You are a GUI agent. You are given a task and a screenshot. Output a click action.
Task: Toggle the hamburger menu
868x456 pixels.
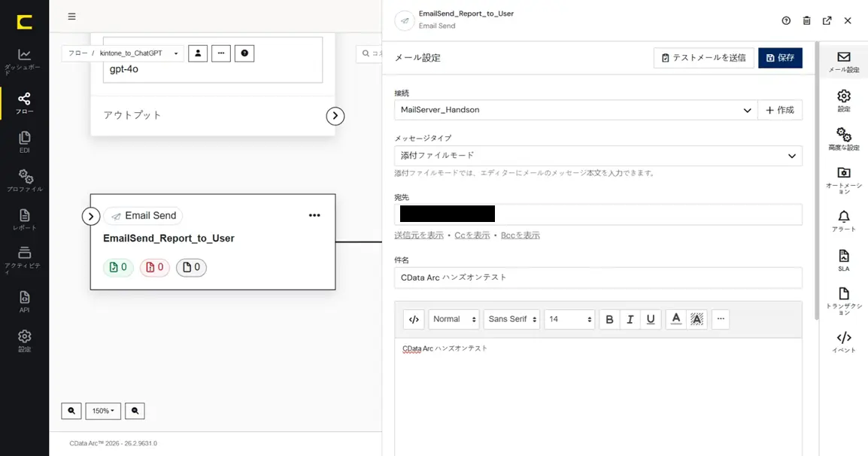coord(72,17)
